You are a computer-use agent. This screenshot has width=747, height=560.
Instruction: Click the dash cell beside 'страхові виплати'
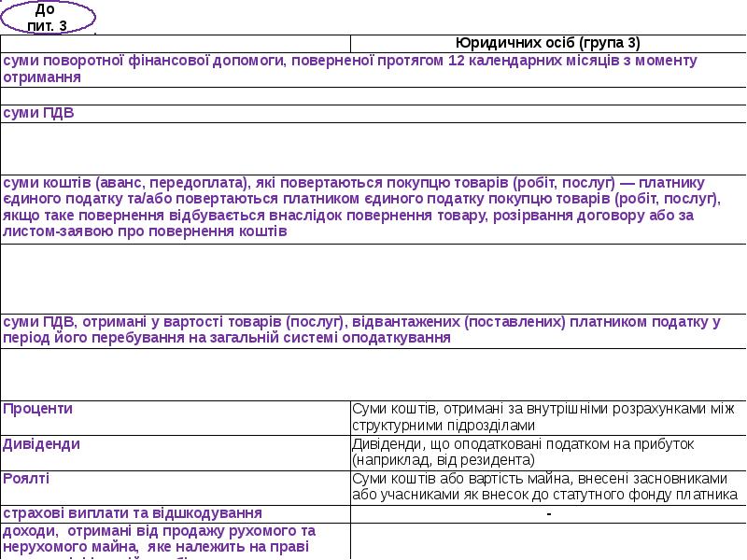pos(548,513)
